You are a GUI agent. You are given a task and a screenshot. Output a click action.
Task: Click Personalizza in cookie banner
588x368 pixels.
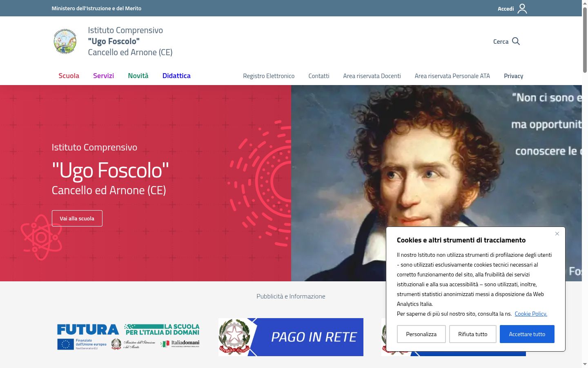[421, 334]
